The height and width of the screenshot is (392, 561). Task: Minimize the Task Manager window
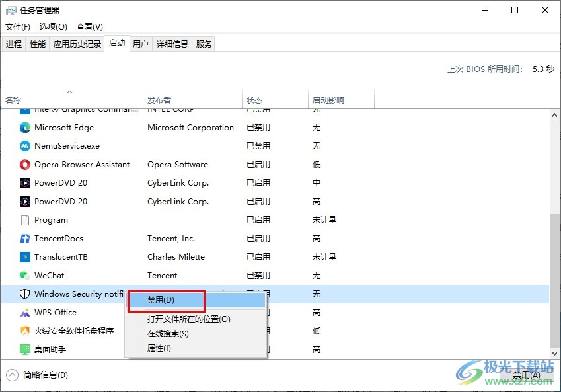[485, 10]
